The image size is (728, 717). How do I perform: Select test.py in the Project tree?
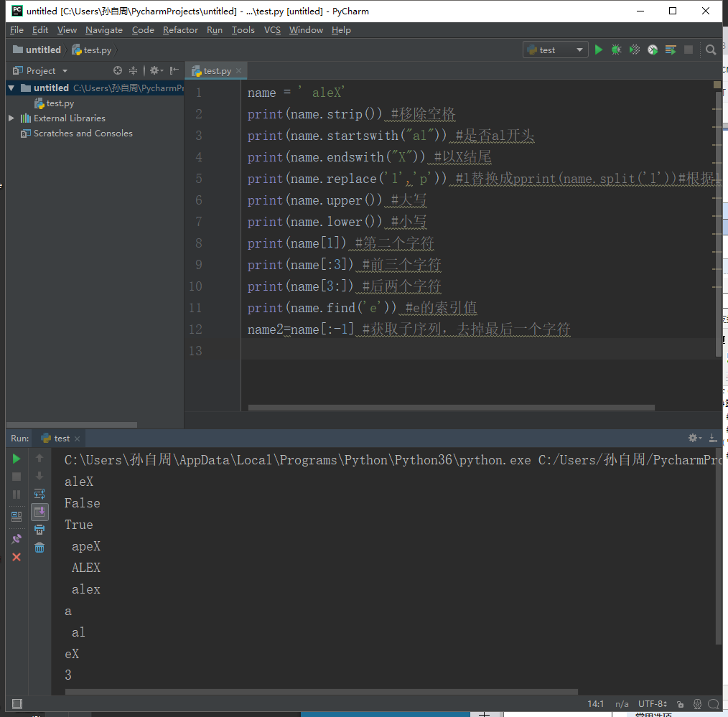coord(55,103)
